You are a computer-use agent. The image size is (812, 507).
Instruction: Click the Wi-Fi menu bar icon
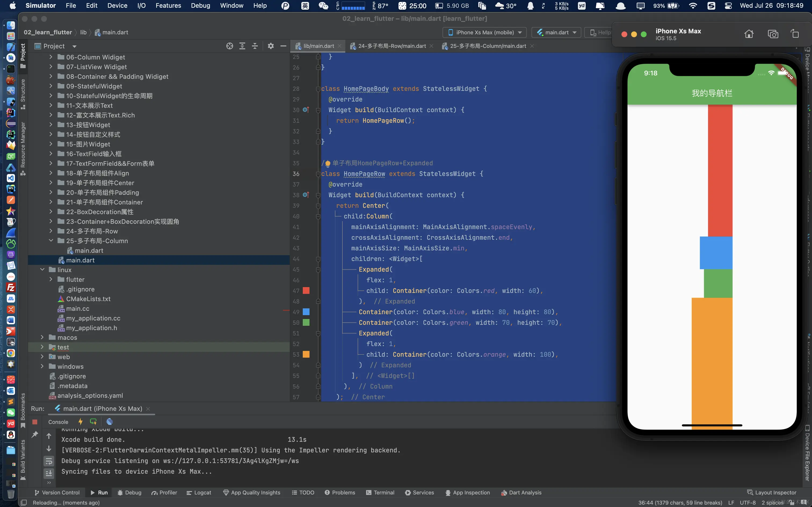pos(693,5)
